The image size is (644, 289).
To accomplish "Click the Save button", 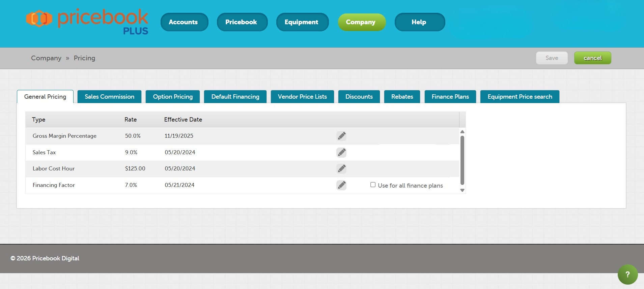I will point(552,58).
